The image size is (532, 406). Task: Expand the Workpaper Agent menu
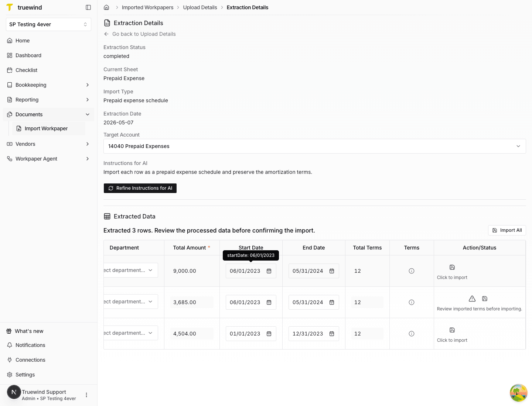[48, 159]
